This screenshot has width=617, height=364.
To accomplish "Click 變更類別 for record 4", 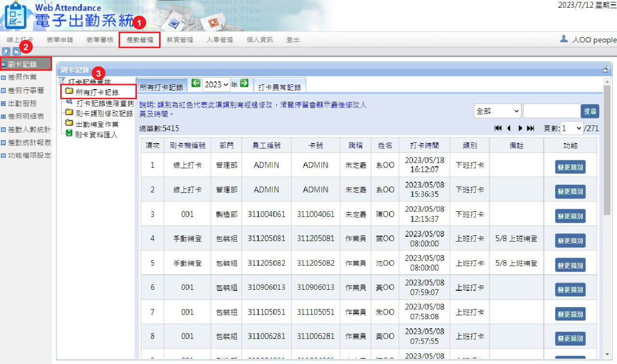I will tap(570, 241).
